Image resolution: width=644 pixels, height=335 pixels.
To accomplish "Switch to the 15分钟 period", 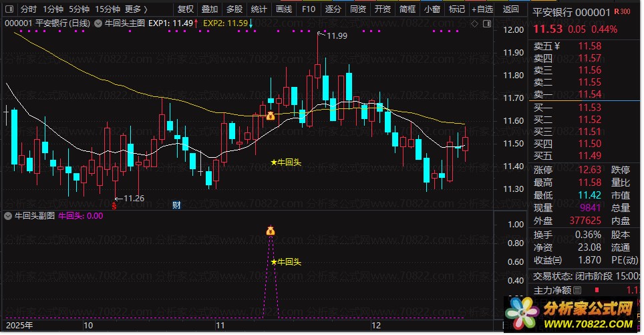I will click(108, 9).
